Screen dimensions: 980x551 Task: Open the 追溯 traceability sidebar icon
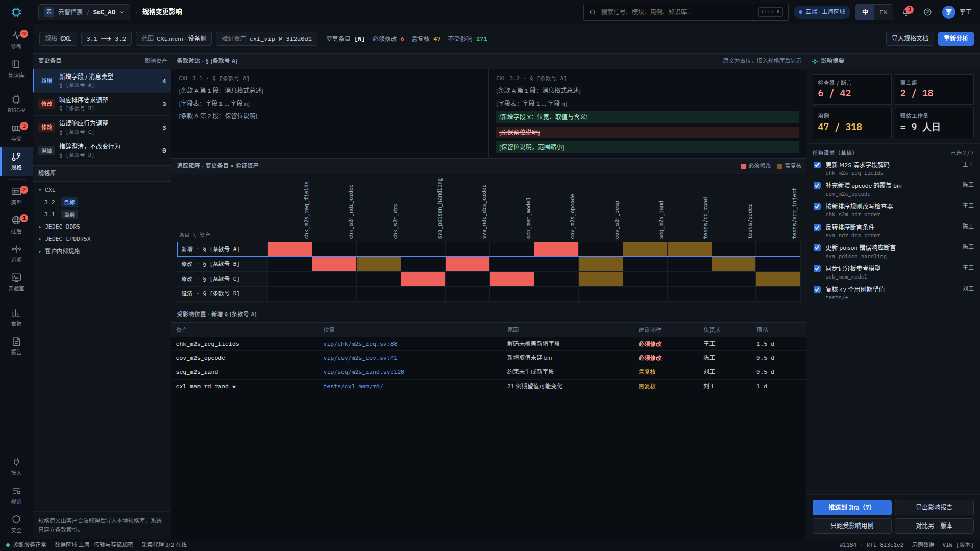click(16, 253)
